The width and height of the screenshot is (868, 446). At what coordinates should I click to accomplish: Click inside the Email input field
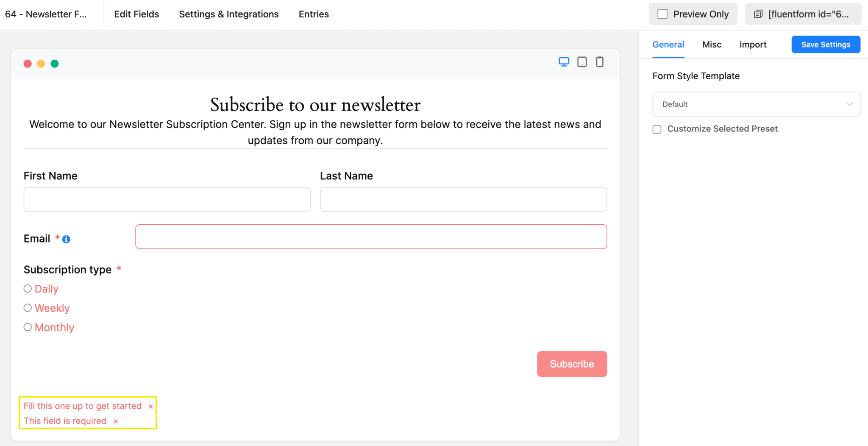[371, 237]
